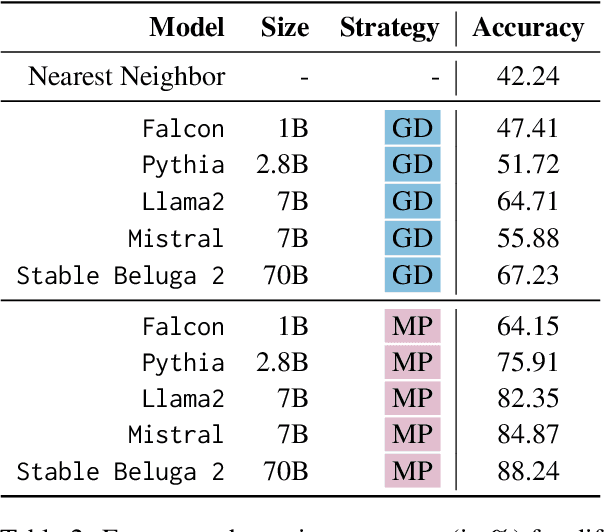The image size is (604, 532).
Task: Select the pink MP badge for Mistral
Action: tap(412, 434)
